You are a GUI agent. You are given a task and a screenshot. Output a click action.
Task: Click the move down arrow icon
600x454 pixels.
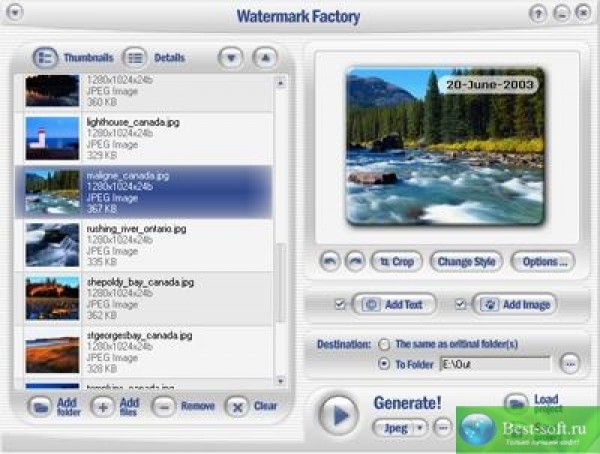231,58
